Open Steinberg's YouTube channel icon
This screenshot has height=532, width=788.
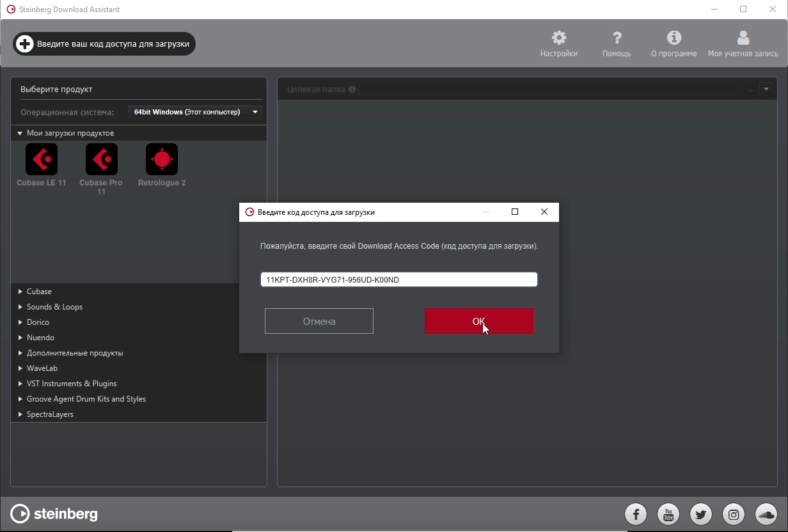point(668,514)
